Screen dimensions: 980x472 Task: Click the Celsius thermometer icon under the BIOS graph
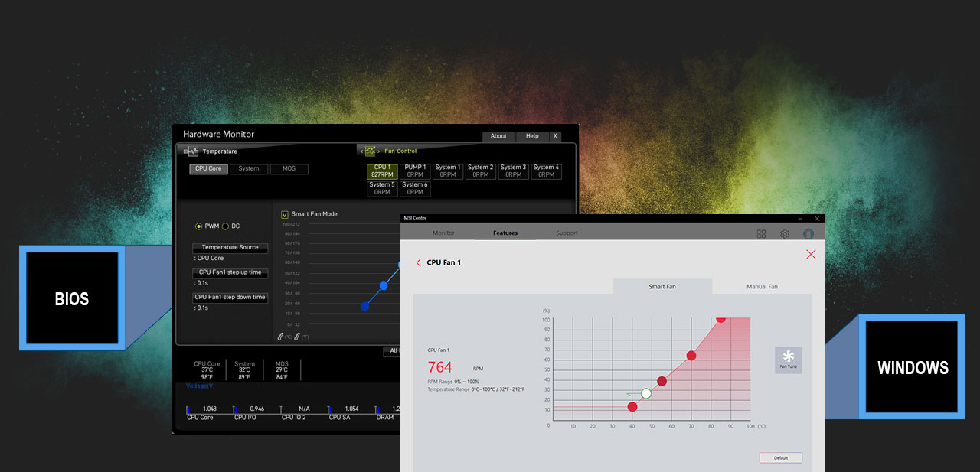point(281,336)
